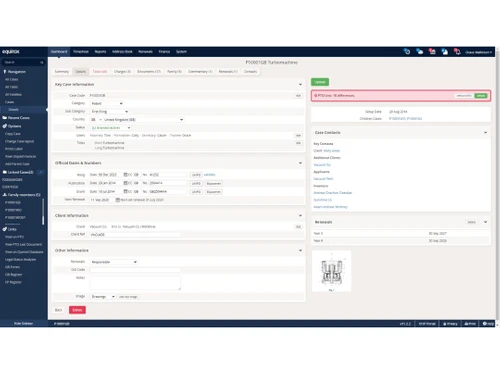Collapse the Other Information section

(x=300, y=250)
